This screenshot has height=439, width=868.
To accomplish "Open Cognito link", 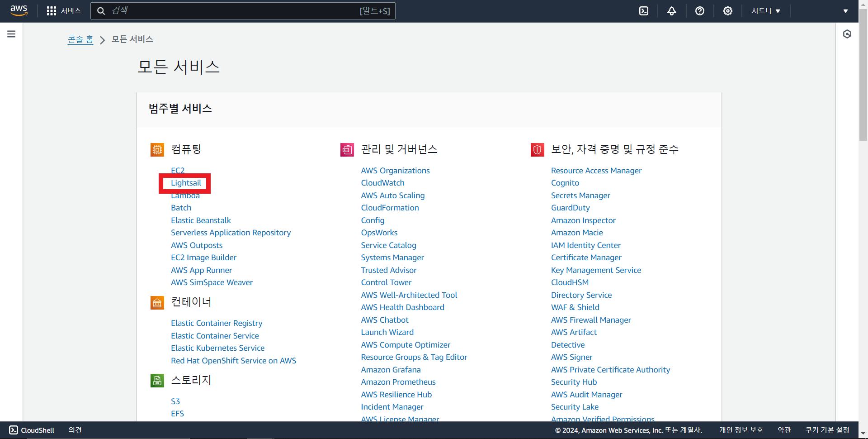I will (x=565, y=183).
